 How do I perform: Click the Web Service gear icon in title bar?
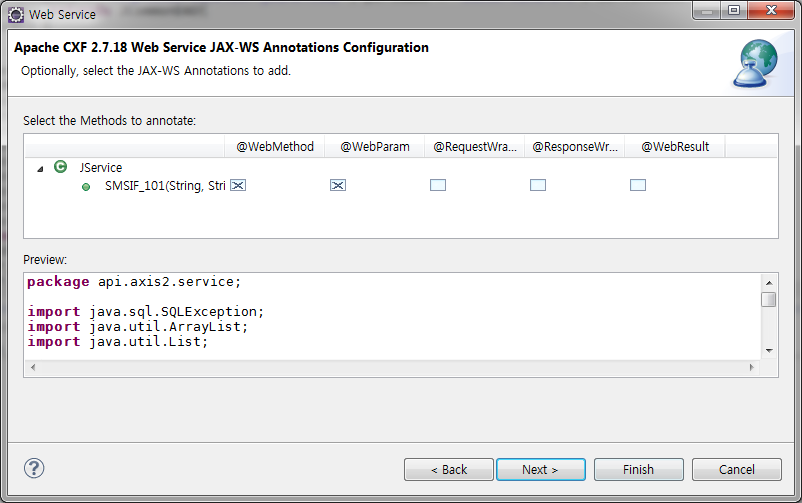click(16, 15)
